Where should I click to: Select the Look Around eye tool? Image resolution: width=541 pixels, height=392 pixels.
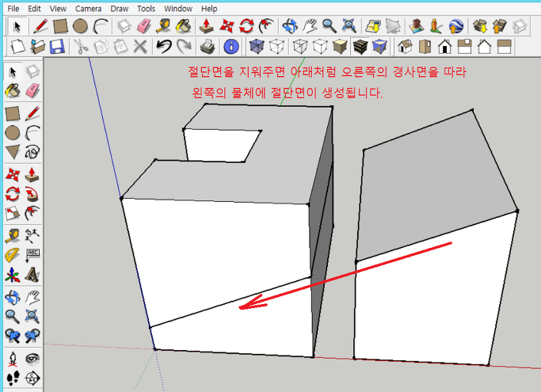(x=32, y=359)
